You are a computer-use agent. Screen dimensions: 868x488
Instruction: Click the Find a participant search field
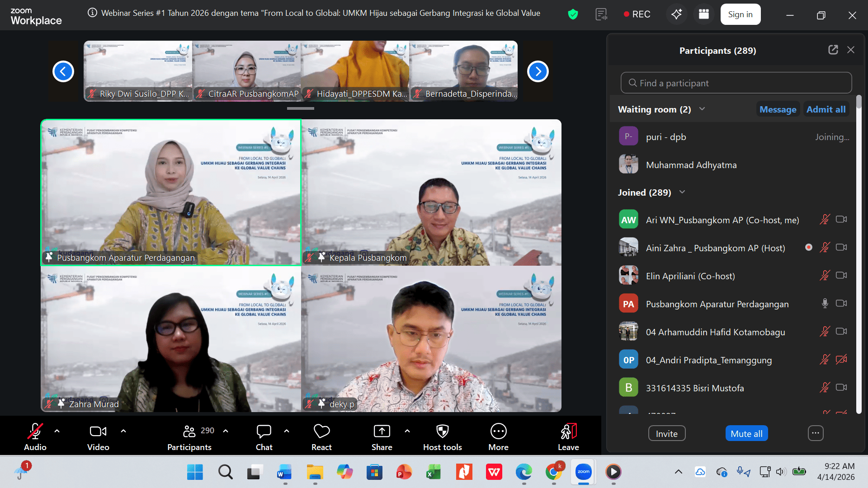pyautogui.click(x=736, y=83)
